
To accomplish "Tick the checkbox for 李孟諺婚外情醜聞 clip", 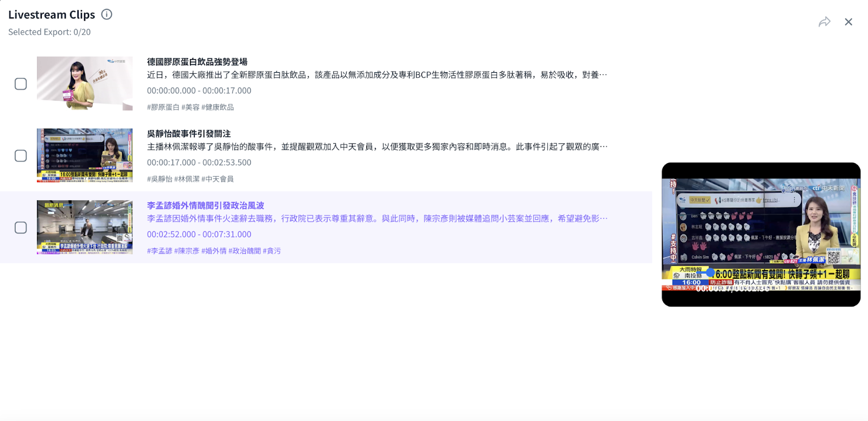I will tap(21, 227).
